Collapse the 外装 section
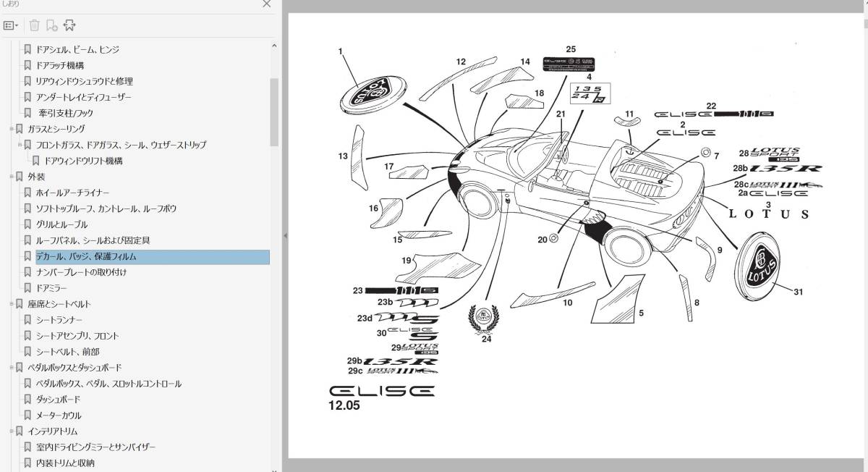 click(x=12, y=177)
